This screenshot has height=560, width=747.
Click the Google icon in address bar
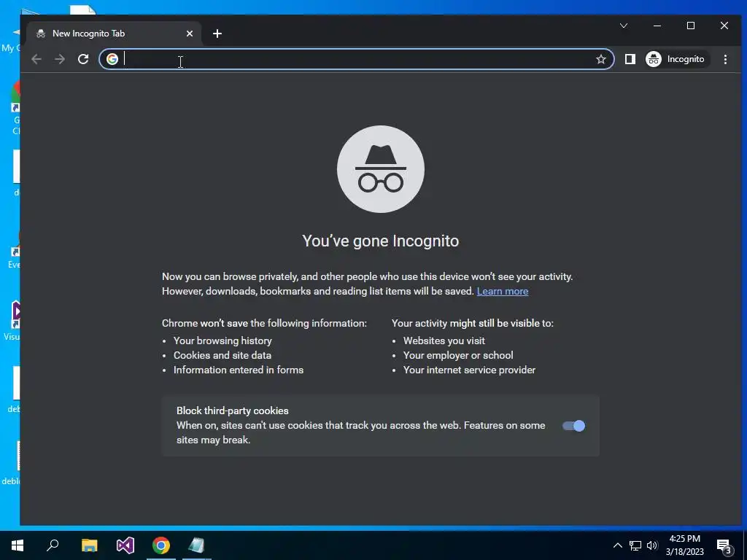point(112,59)
